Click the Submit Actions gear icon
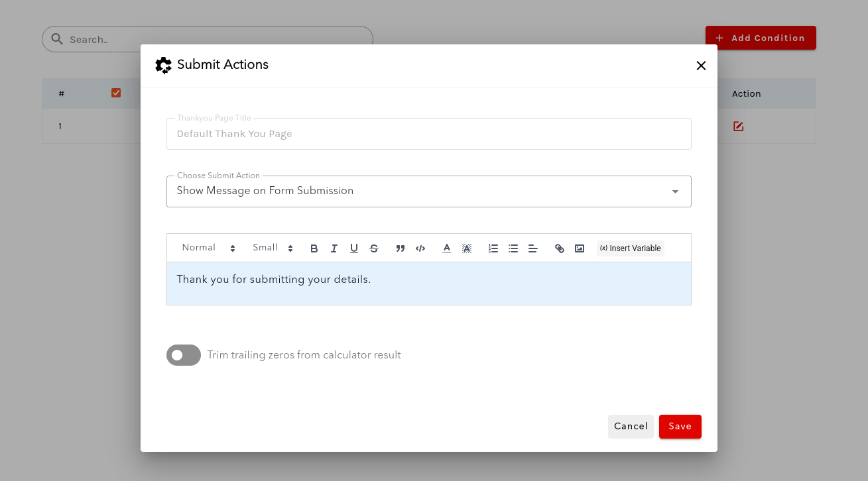868x481 pixels. click(x=163, y=65)
